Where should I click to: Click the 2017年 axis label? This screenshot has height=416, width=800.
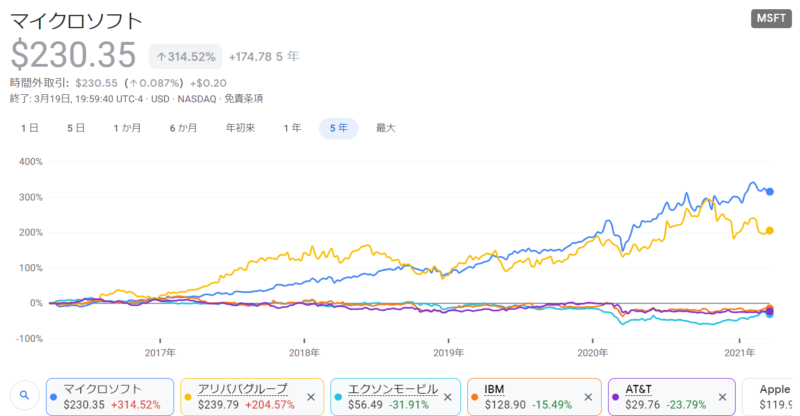point(160,353)
